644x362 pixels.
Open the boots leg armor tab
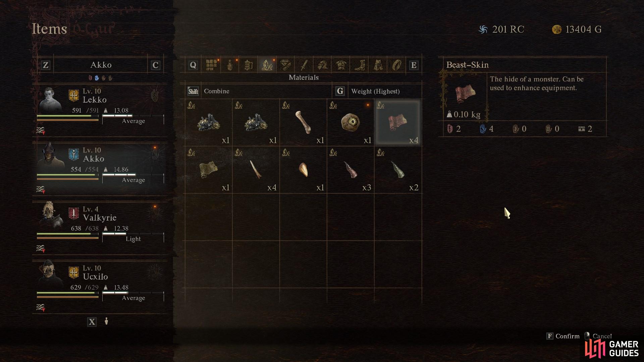pyautogui.click(x=360, y=65)
